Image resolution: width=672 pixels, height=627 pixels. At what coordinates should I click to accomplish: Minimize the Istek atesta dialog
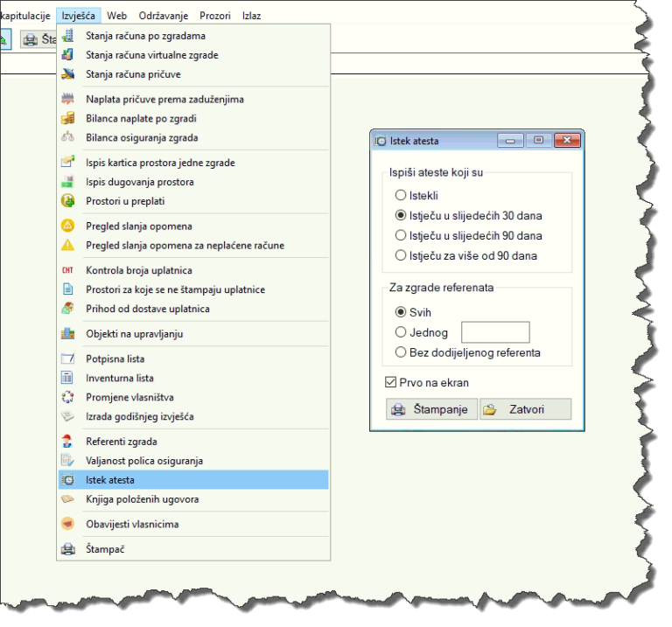click(x=510, y=141)
